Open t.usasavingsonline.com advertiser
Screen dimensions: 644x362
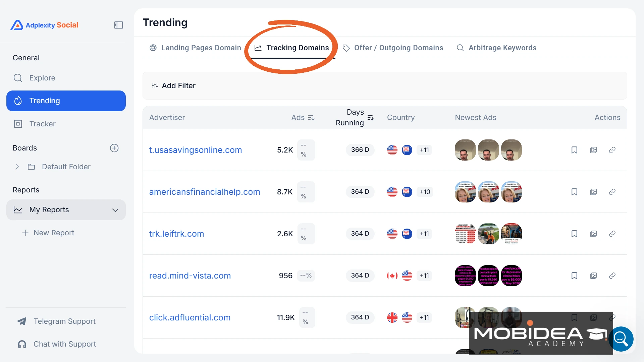tap(196, 150)
